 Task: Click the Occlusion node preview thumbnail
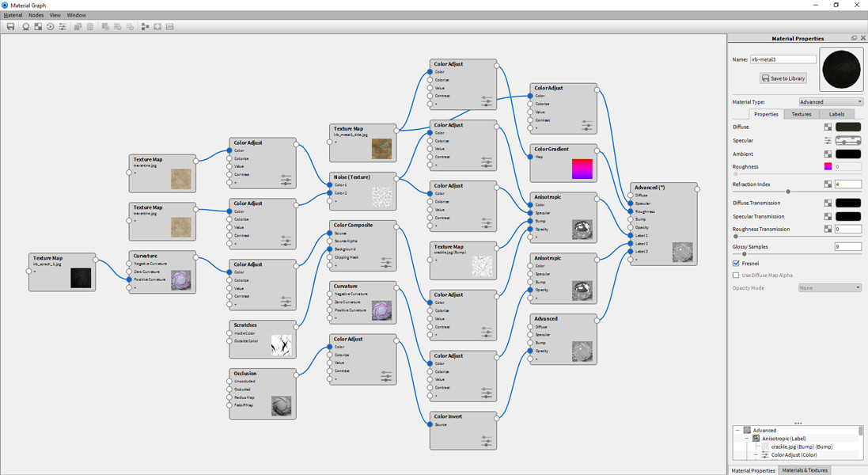(x=281, y=406)
